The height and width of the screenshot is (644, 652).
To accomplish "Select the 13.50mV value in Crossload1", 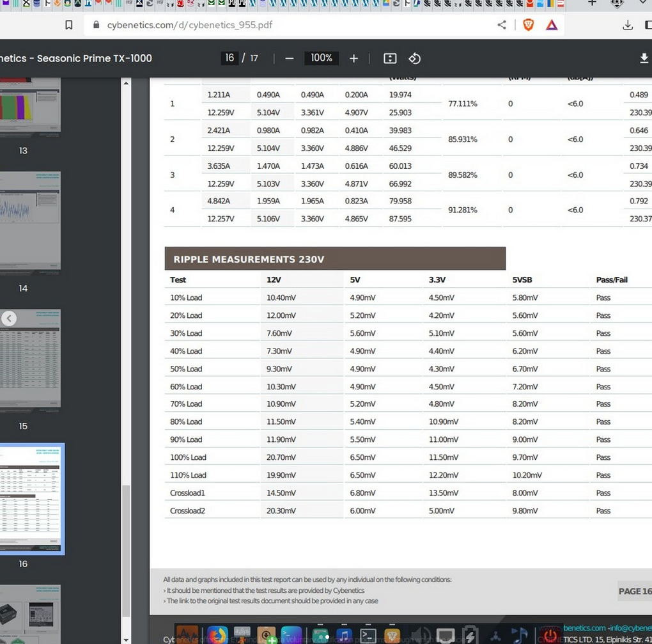I will (444, 493).
